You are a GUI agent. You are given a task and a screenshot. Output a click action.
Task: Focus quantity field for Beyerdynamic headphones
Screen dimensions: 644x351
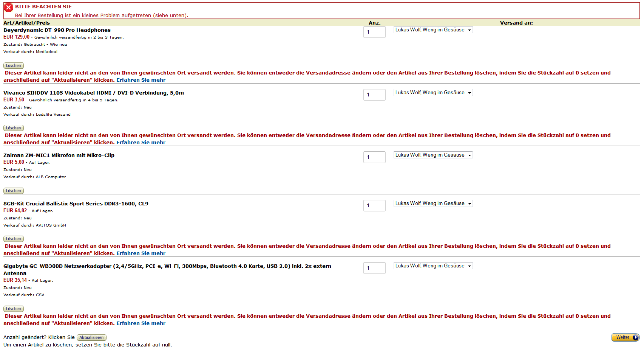click(374, 32)
